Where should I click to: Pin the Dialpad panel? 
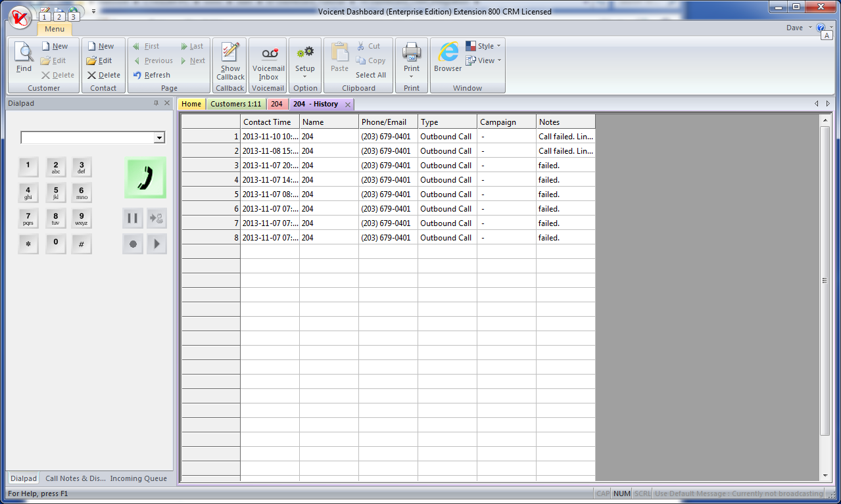point(156,103)
